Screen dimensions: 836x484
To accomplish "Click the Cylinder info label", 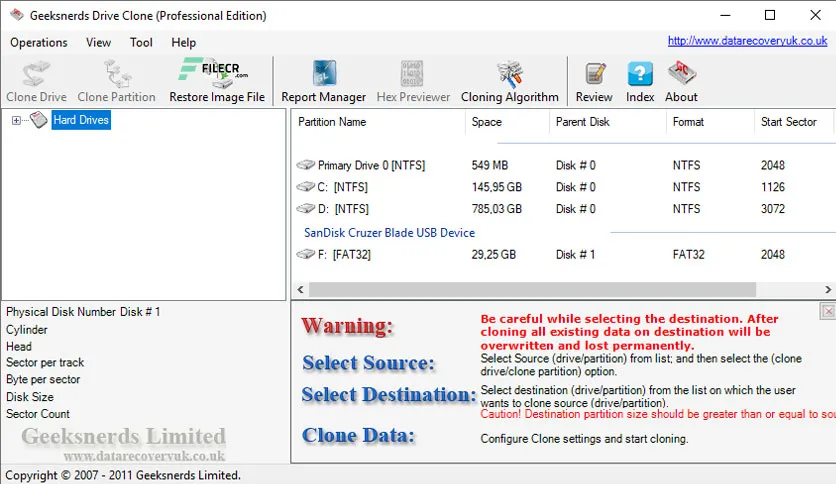I will 27,330.
